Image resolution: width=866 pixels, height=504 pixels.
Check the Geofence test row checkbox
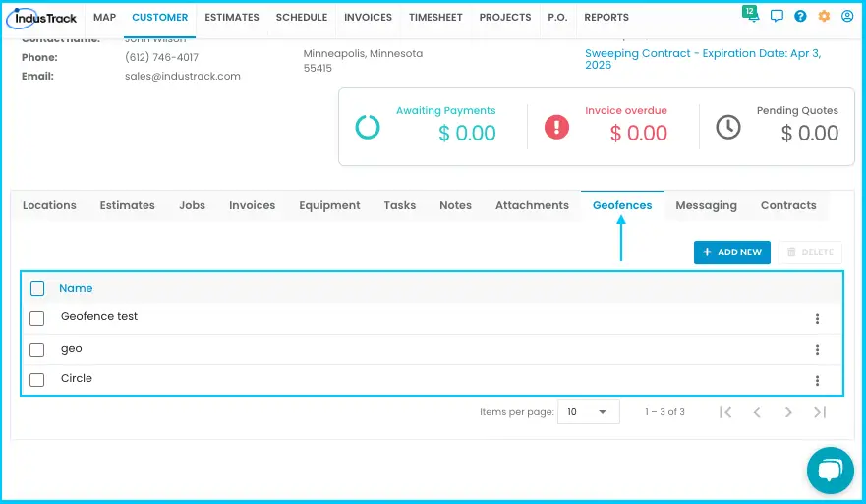pyautogui.click(x=37, y=318)
